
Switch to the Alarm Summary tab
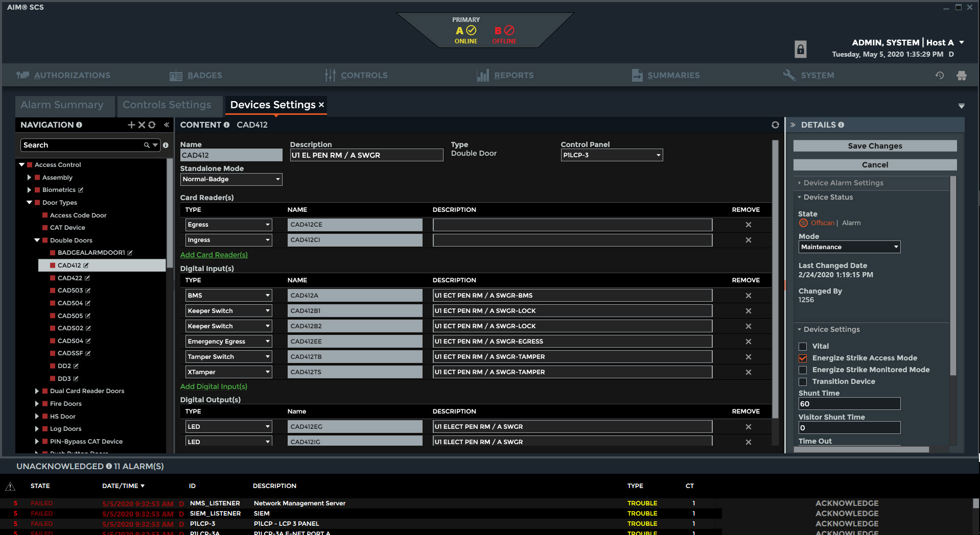(x=62, y=105)
